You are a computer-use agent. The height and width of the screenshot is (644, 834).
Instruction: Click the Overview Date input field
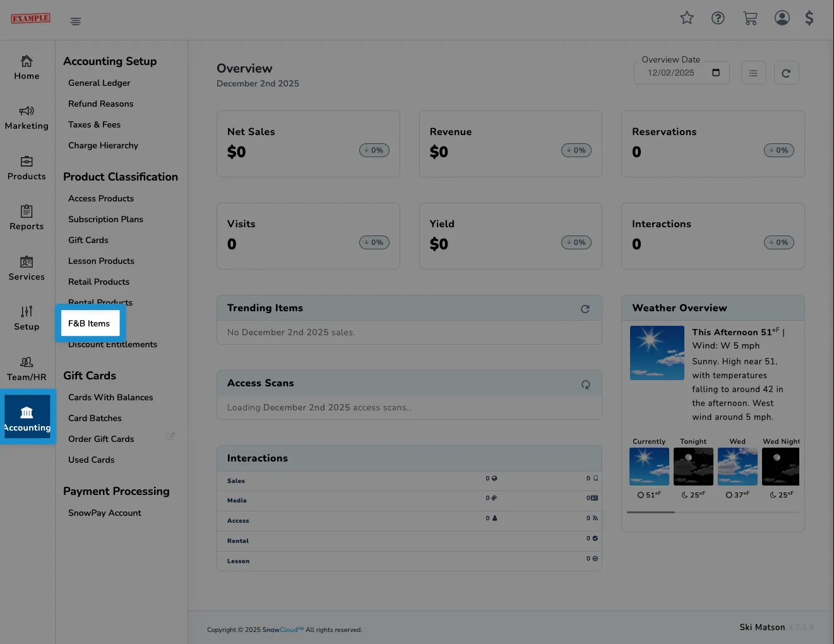point(681,73)
